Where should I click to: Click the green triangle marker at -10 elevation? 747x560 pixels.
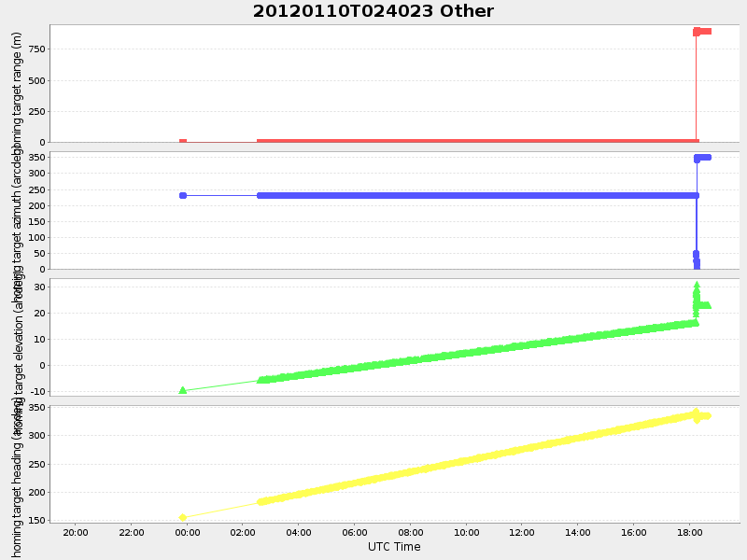(x=182, y=390)
